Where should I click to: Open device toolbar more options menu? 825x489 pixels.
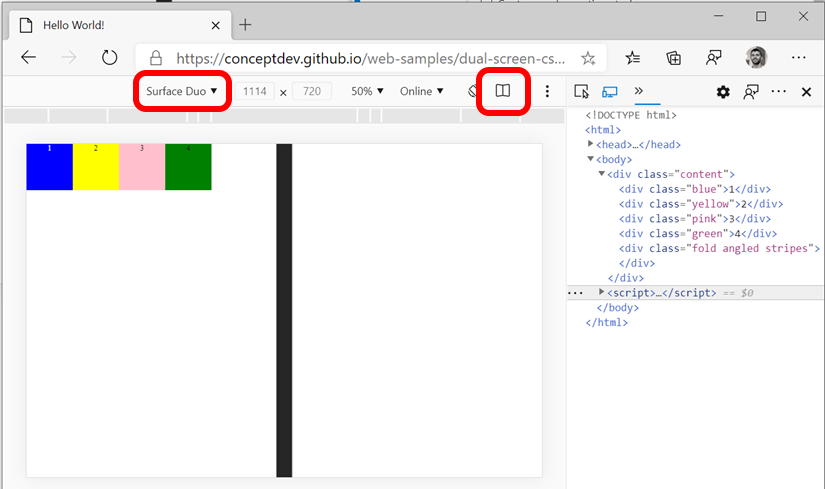[x=547, y=91]
